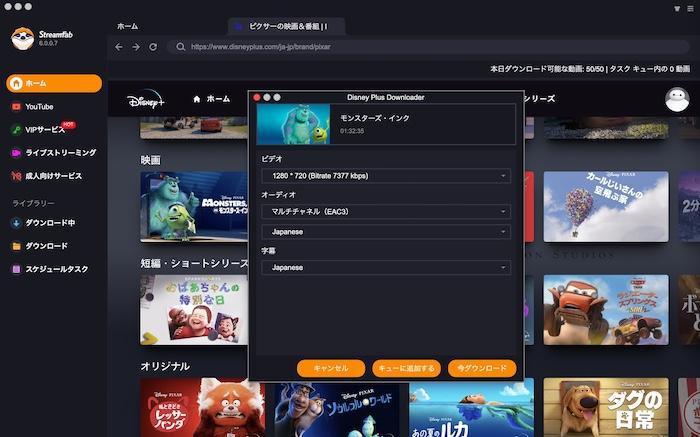Switch to the ピクサーの映画&番組 tab
The height and width of the screenshot is (437, 700).
(x=287, y=27)
